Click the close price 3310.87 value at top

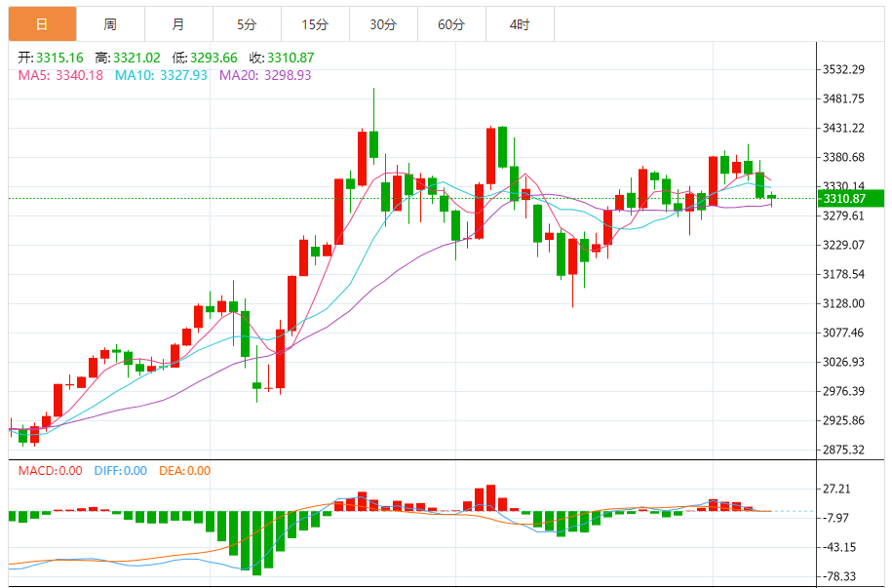tap(291, 59)
